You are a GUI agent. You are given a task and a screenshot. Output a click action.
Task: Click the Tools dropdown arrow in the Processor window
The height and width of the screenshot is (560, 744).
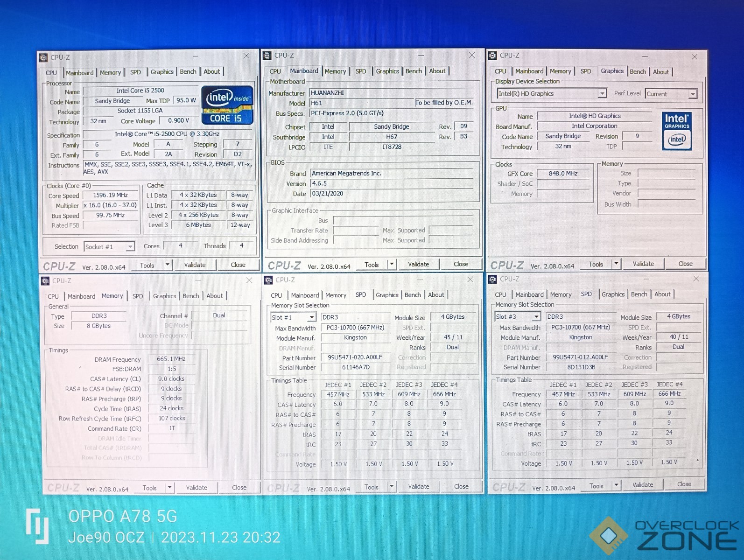point(167,265)
